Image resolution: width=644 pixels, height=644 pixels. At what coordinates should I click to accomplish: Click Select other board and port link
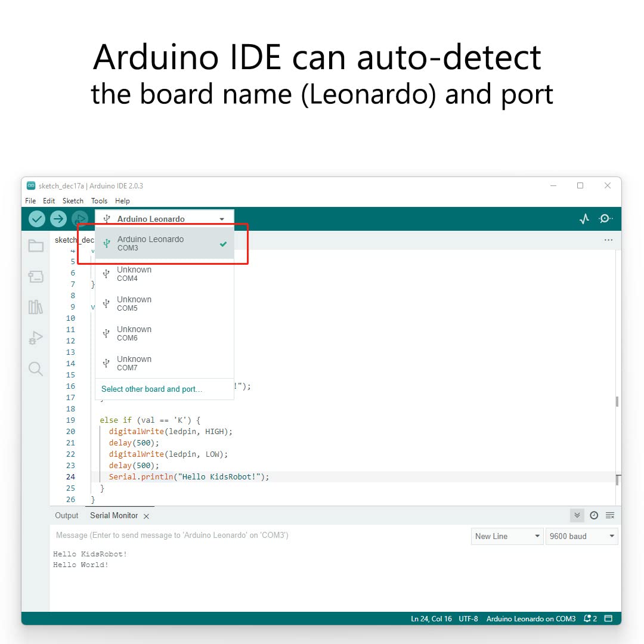[x=151, y=389]
